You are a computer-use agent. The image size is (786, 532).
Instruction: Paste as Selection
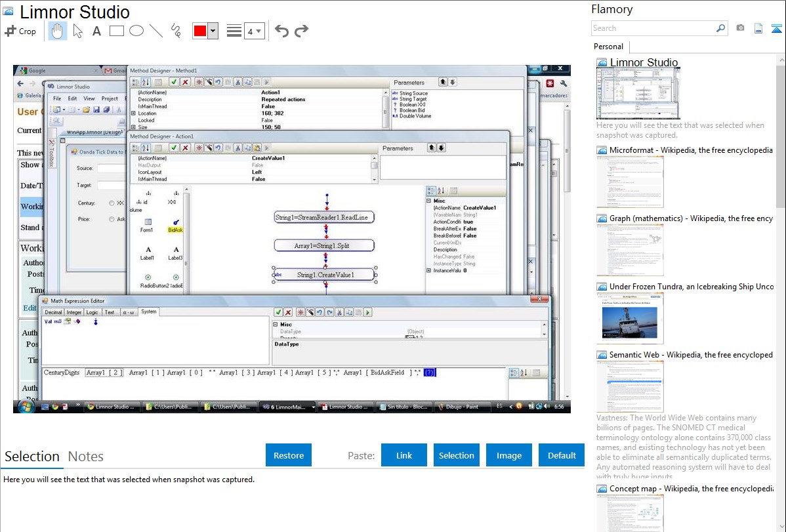pyautogui.click(x=456, y=455)
